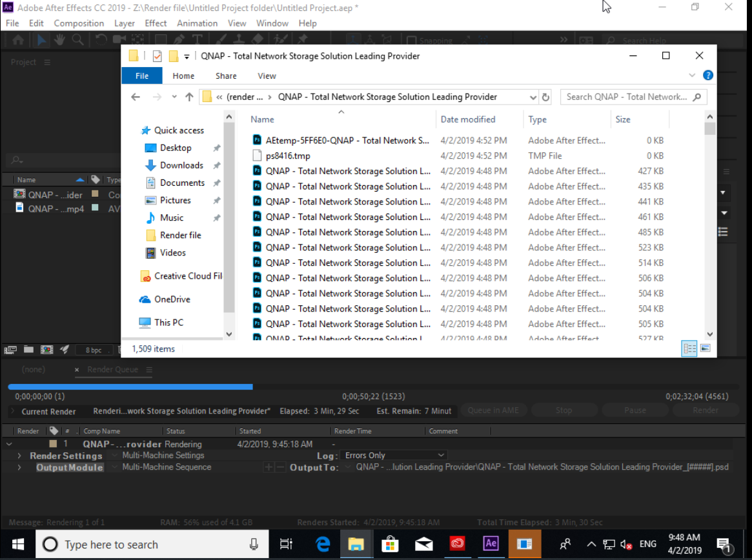Expand the Output Module section

click(x=19, y=467)
